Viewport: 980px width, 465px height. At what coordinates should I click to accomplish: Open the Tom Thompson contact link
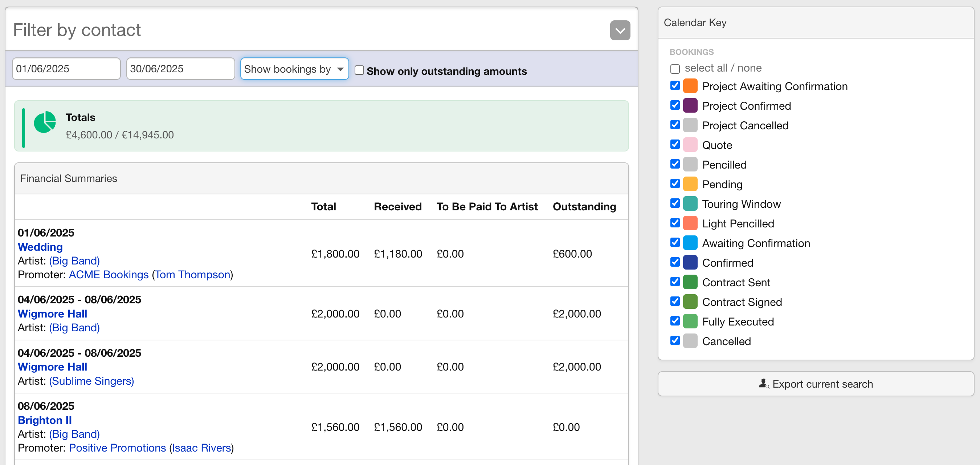(x=192, y=275)
